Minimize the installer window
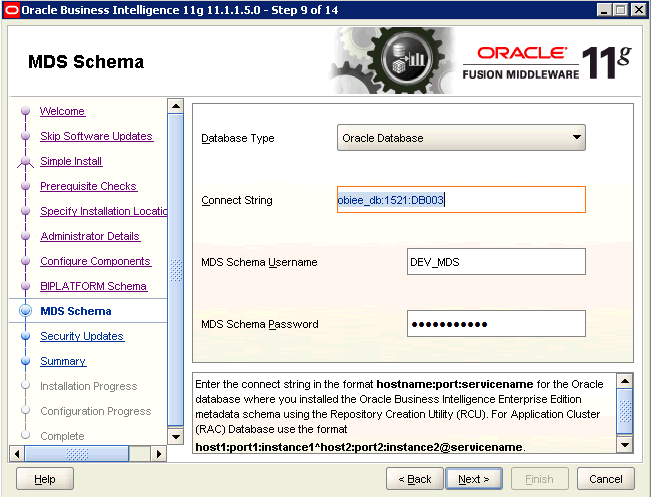Viewport: 651px width, 497px height. point(604,10)
